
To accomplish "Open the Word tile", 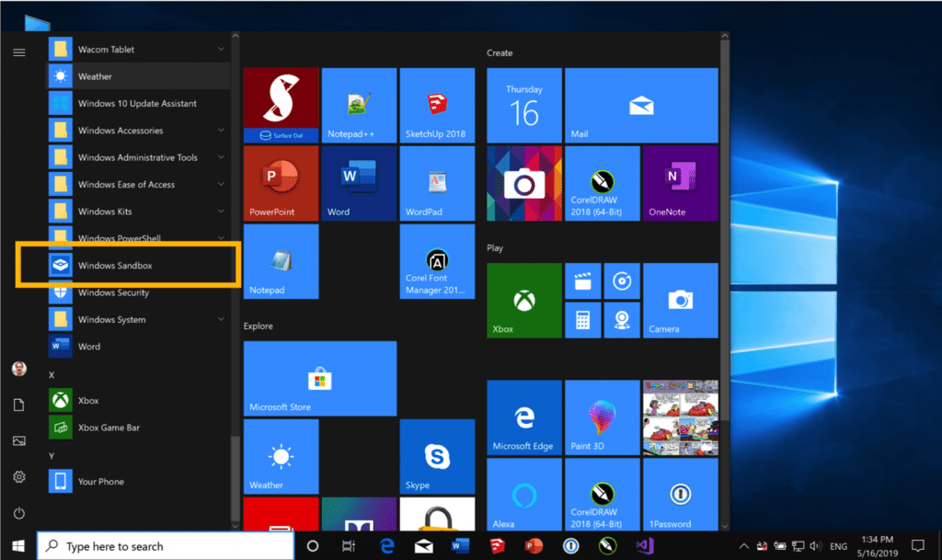I will coord(360,183).
